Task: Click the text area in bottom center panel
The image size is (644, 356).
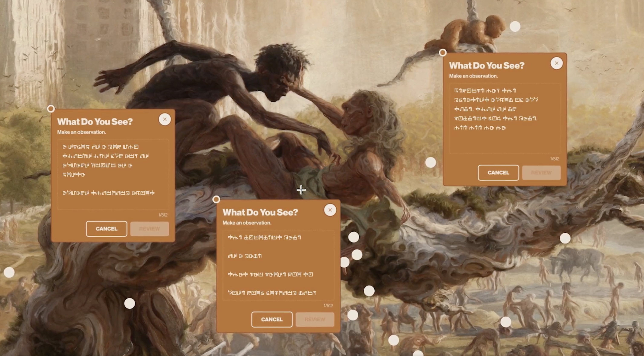Action: click(x=278, y=265)
